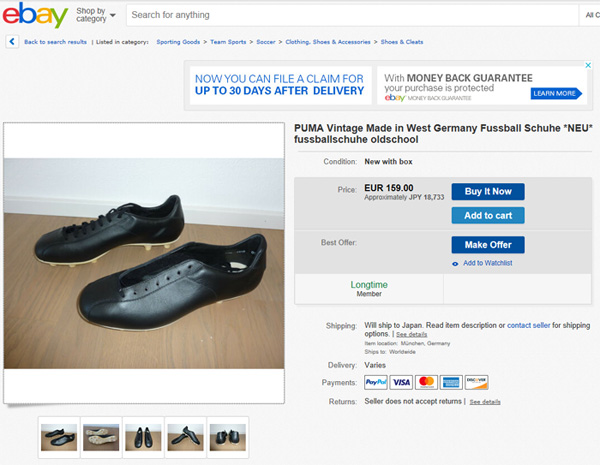The height and width of the screenshot is (465, 600).
Task: Open the Shop by category dropdown
Action: pyautogui.click(x=97, y=15)
